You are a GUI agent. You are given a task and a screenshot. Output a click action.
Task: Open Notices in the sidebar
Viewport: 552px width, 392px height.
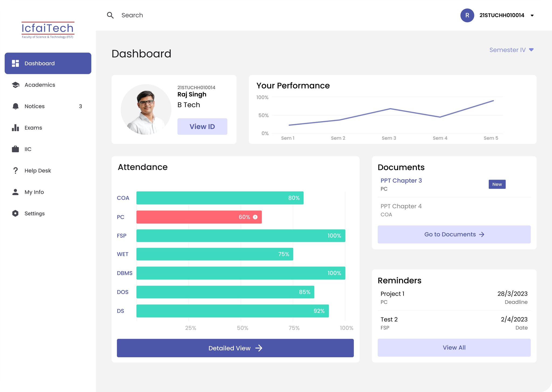tap(48, 106)
